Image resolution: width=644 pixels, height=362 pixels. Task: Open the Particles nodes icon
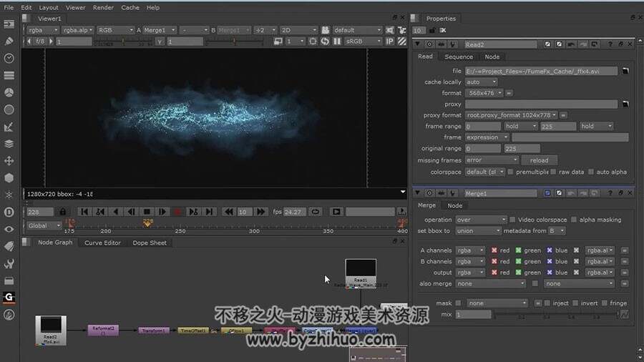pyautogui.click(x=9, y=195)
